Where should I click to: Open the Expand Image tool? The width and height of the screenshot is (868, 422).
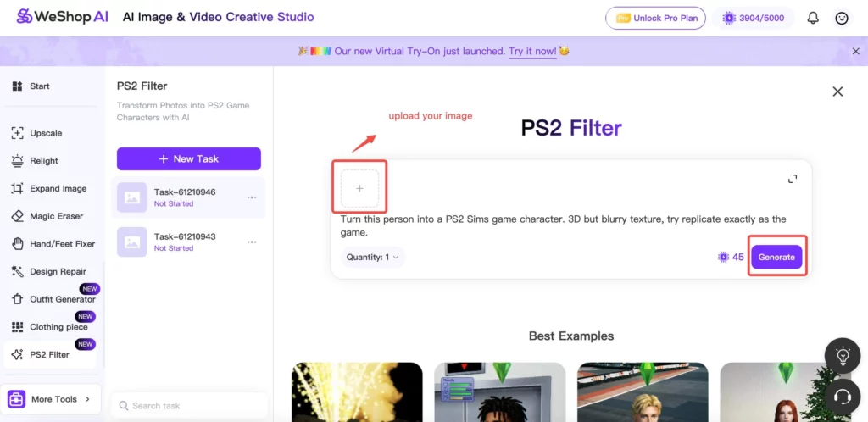50,189
